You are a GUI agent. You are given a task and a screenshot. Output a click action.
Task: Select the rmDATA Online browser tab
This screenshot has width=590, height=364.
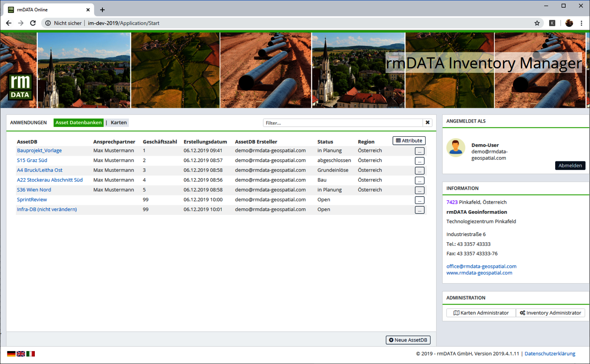49,10
